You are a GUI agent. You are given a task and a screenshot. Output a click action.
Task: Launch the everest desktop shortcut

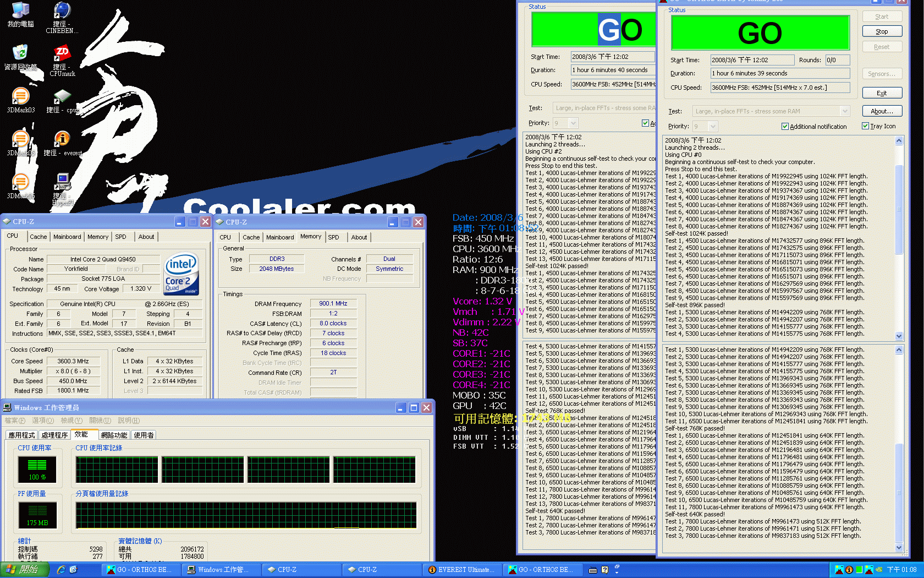coord(62,143)
